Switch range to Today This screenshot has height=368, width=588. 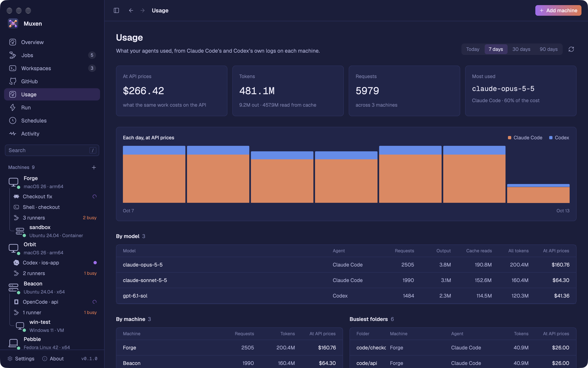tap(472, 49)
